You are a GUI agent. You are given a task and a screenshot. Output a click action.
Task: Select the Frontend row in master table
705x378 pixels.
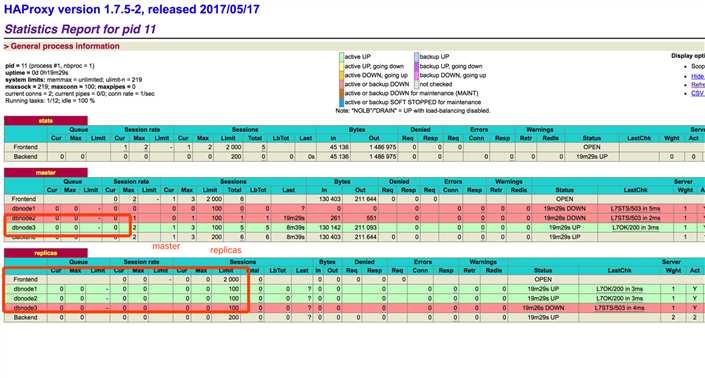click(x=354, y=199)
